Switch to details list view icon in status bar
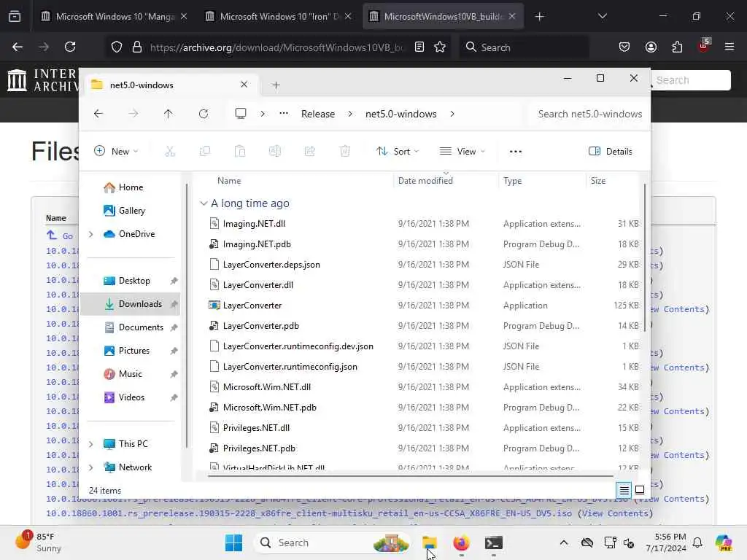 click(624, 490)
